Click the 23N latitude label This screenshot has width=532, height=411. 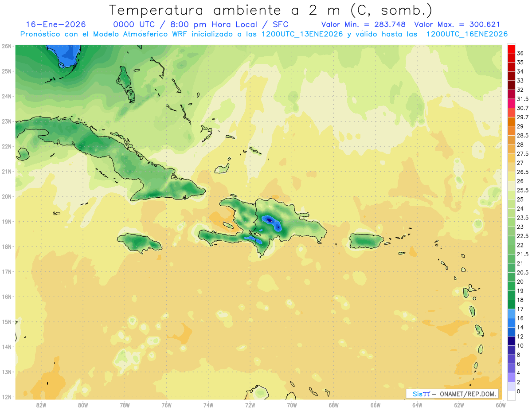[x=6, y=121]
